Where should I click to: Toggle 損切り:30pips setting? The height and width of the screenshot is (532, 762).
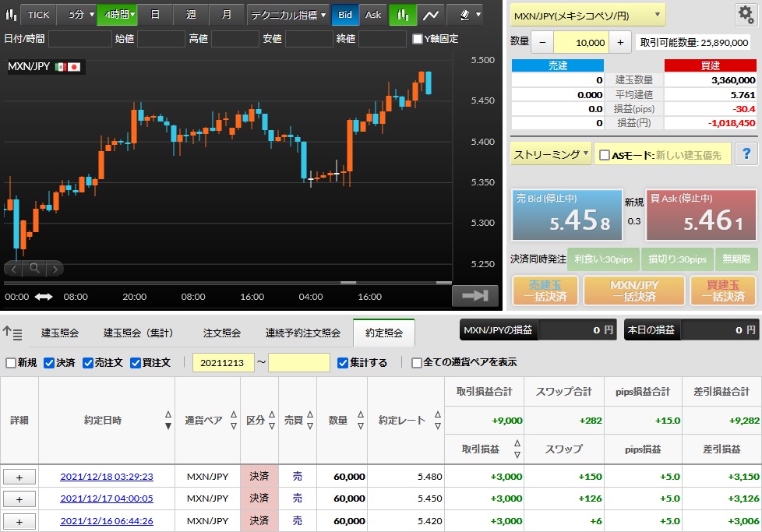tap(677, 259)
